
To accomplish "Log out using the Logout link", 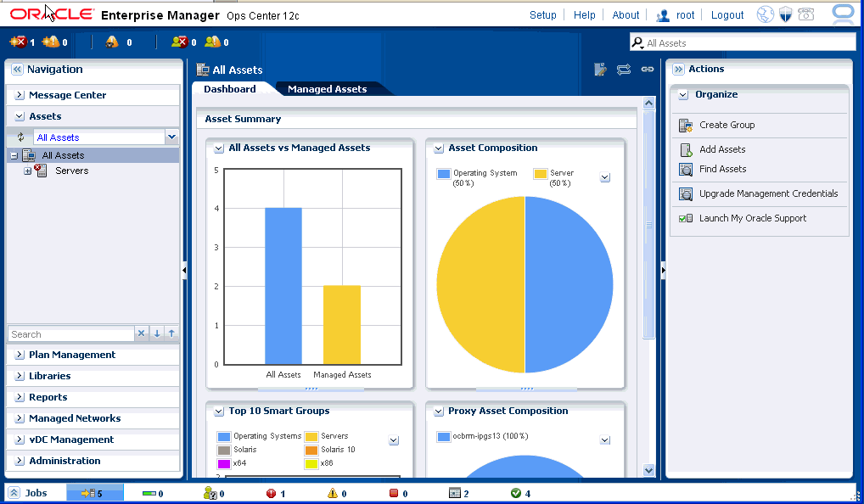I will (727, 15).
